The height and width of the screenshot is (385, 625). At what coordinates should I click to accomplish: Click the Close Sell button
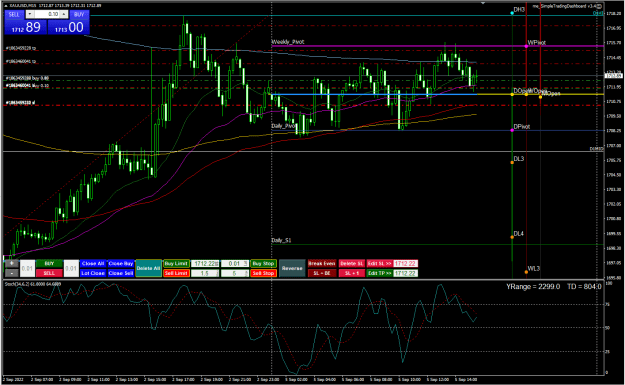120,273
